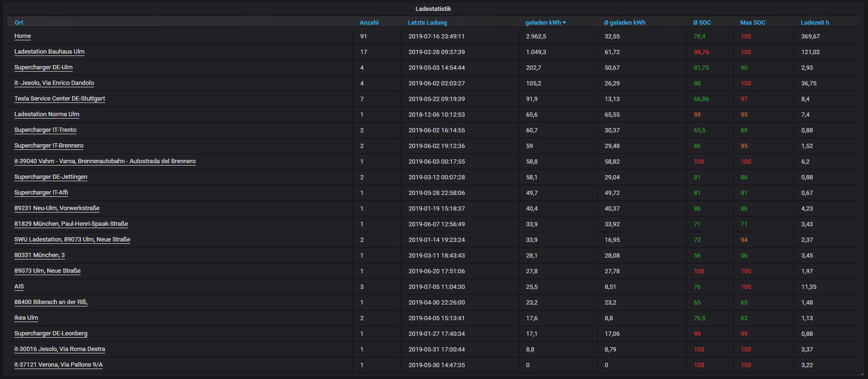Select the 16,95 Ø geladen kWh cell

(612, 240)
